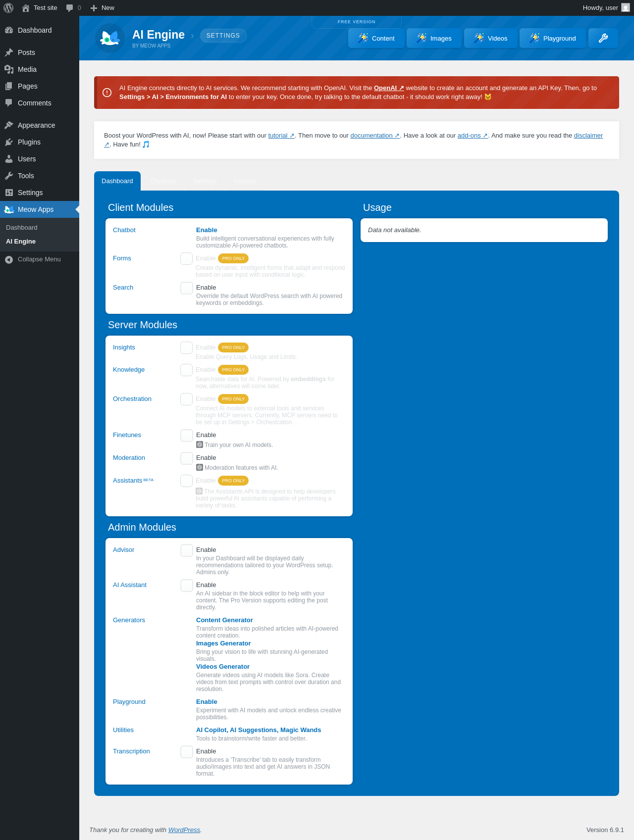Image resolution: width=634 pixels, height=840 pixels.
Task: Enable the Search module checkbox
Action: [187, 288]
